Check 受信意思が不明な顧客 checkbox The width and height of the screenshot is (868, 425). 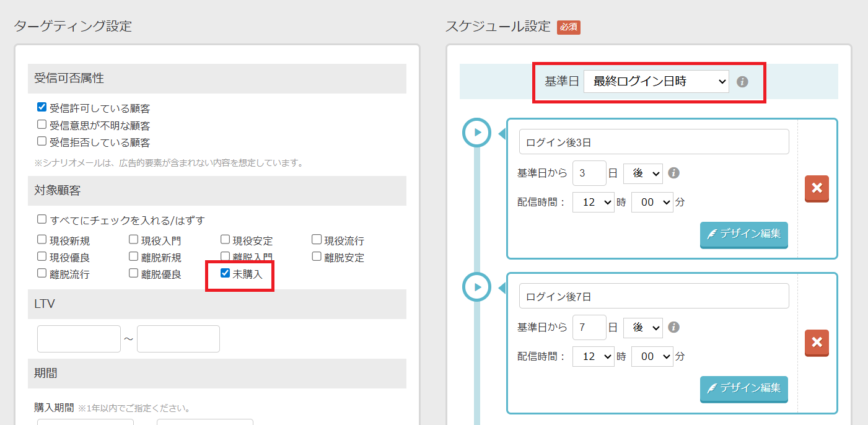point(42,125)
